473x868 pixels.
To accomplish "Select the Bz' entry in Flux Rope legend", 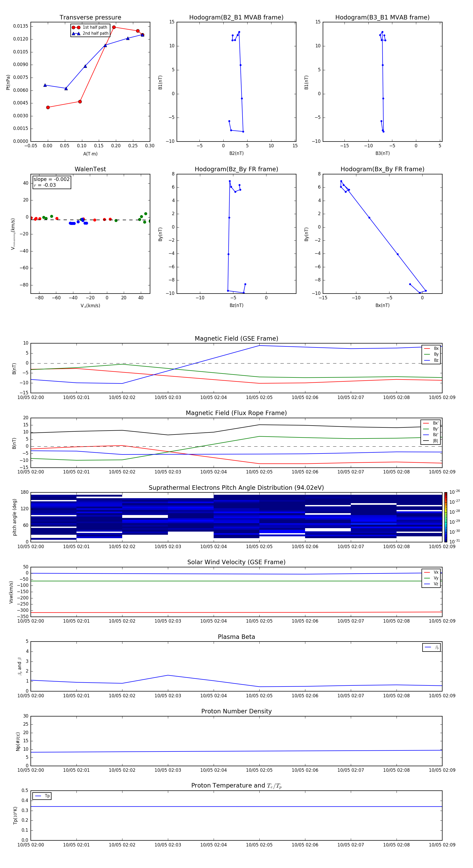I will 431,435.
